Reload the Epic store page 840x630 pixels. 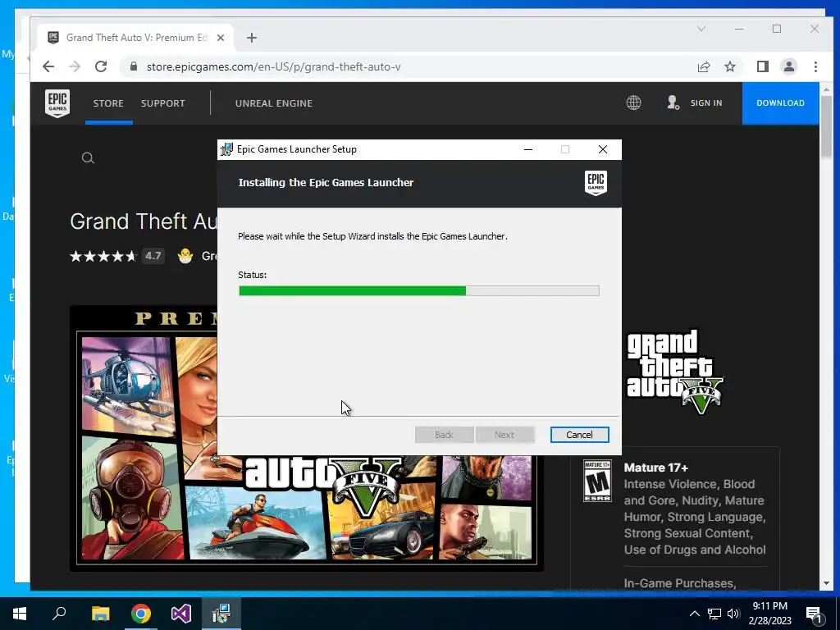coord(101,66)
